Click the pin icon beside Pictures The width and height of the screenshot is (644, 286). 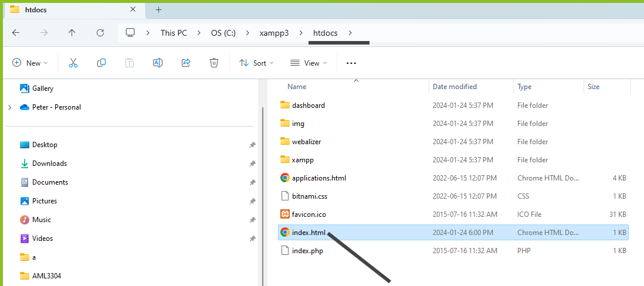pyautogui.click(x=253, y=202)
